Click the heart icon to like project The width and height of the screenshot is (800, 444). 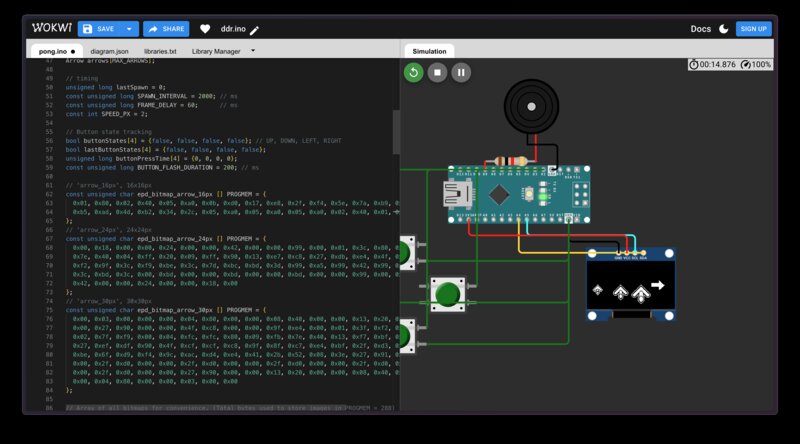(205, 29)
